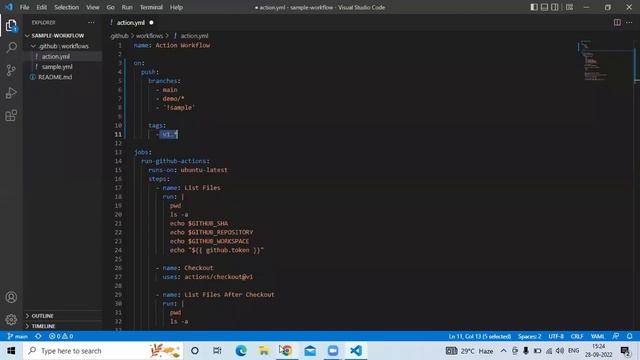Open notifications bell in status bar
Screen dimensions: 640x360
[629, 336]
